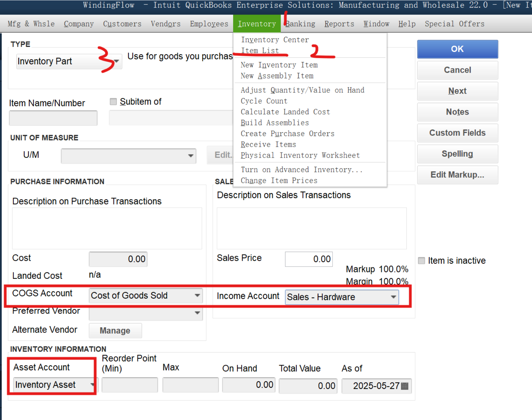Click Manage alternate vendor button

[115, 331]
